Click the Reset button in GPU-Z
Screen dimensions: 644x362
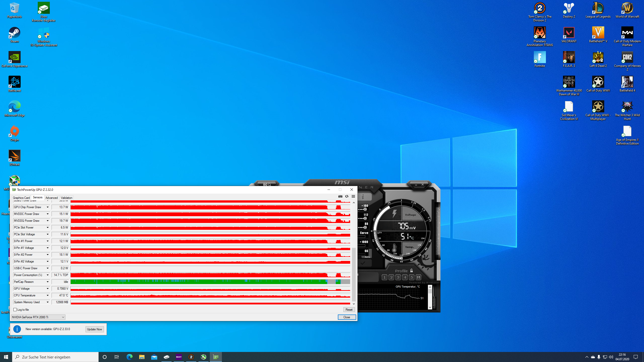[x=349, y=310]
